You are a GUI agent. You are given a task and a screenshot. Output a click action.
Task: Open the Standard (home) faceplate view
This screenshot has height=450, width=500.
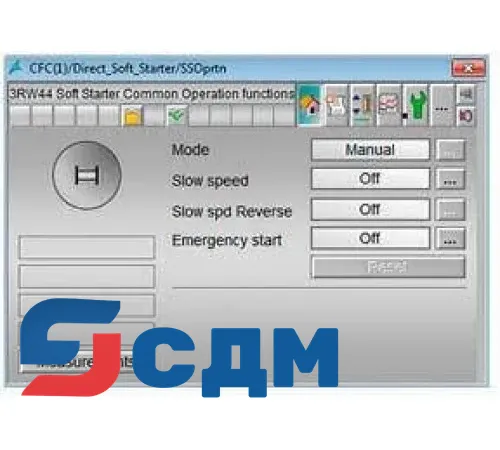[309, 105]
